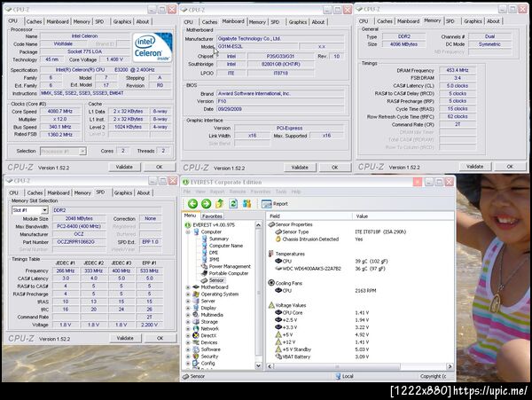Click the WDC WD6400AAKS temperature row
Screen dimensions: 532x400
point(332,269)
